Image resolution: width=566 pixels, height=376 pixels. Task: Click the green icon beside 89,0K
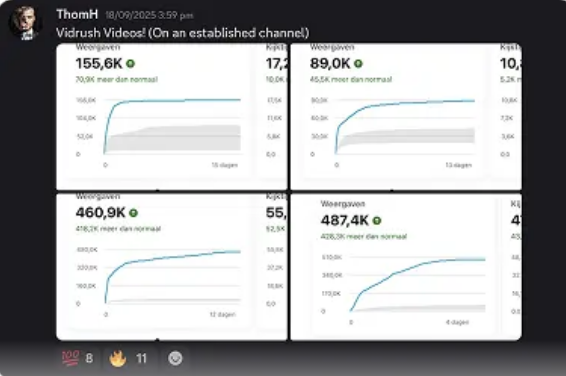click(x=358, y=64)
